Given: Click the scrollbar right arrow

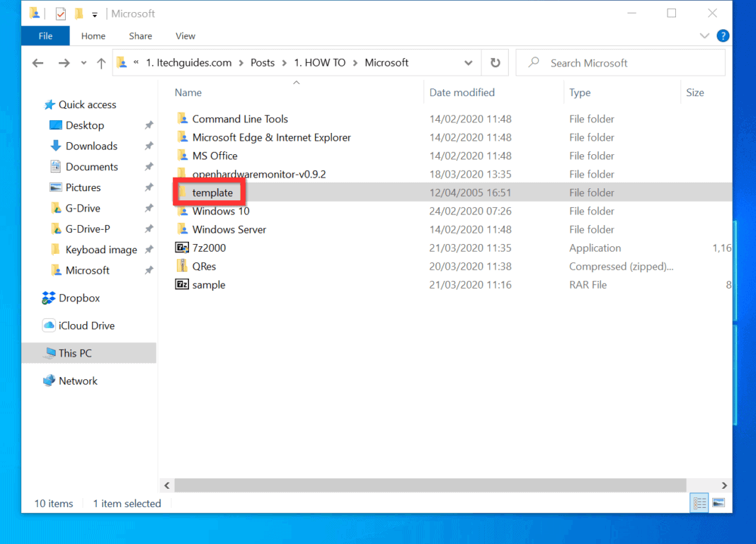Looking at the screenshot, I should (x=723, y=485).
